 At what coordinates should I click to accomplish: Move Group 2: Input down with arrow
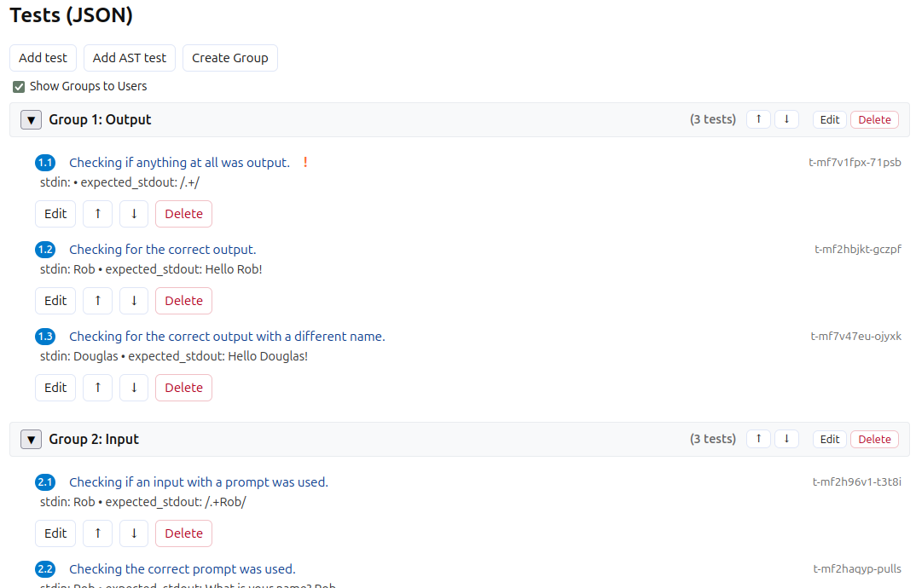786,439
